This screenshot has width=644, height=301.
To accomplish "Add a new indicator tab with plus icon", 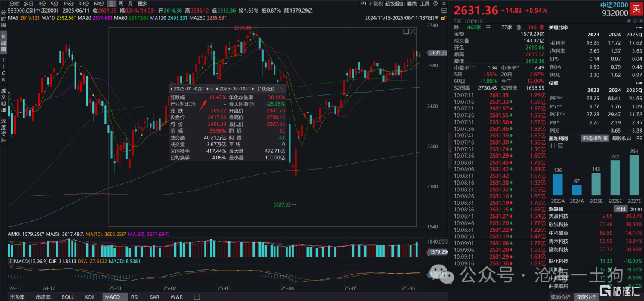I will (x=197, y=296).
